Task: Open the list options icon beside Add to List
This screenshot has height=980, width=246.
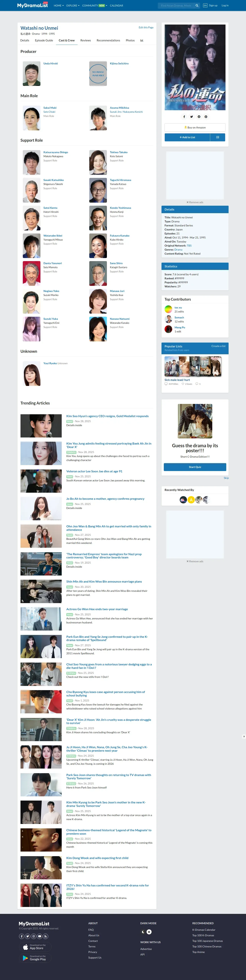Action: click(x=217, y=137)
